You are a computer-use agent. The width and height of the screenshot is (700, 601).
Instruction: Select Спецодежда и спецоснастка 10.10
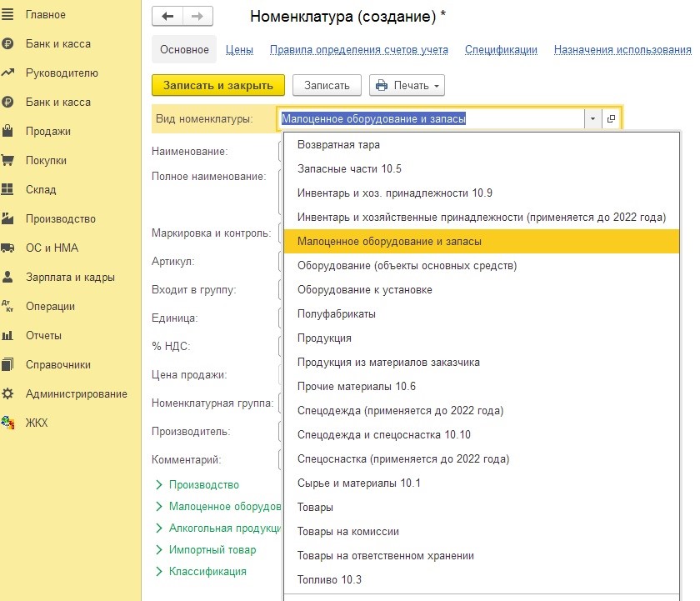tap(482, 434)
